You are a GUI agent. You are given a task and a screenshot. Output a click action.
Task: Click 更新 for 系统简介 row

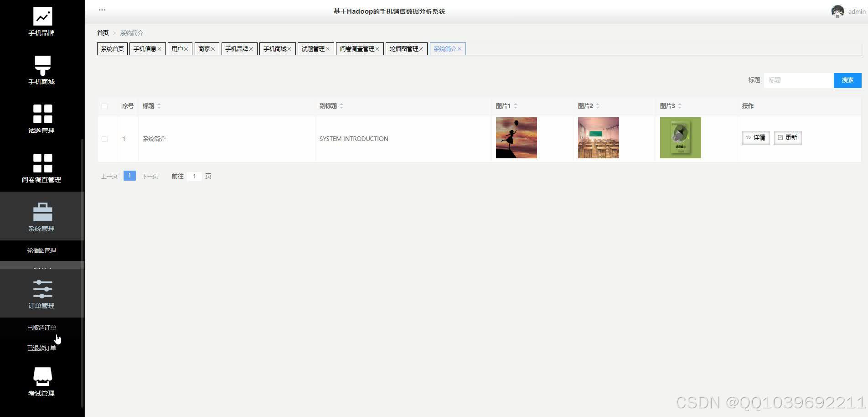[x=788, y=138]
